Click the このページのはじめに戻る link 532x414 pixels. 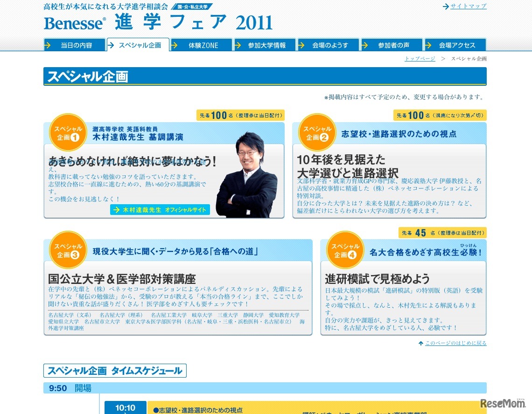pyautogui.click(x=455, y=343)
